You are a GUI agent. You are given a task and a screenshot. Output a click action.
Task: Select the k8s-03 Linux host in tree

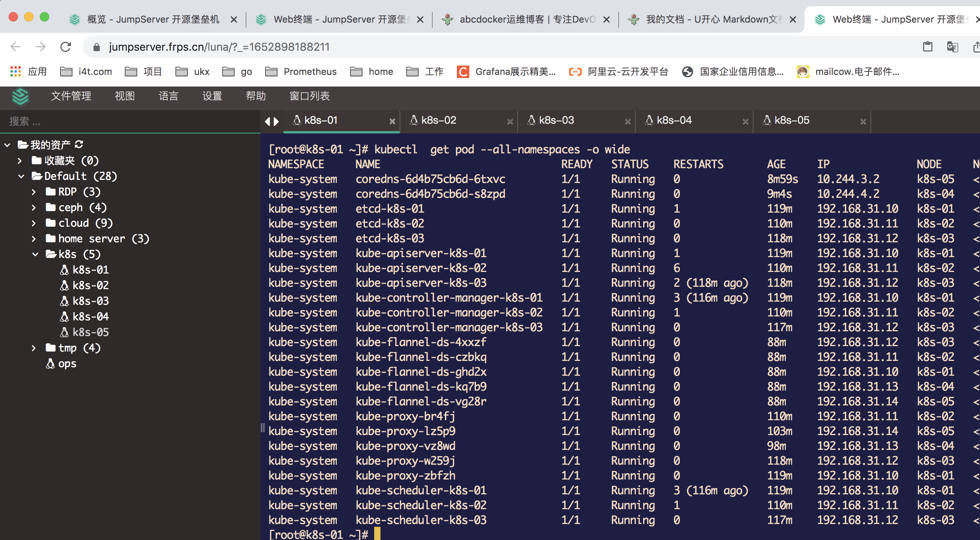tap(90, 300)
